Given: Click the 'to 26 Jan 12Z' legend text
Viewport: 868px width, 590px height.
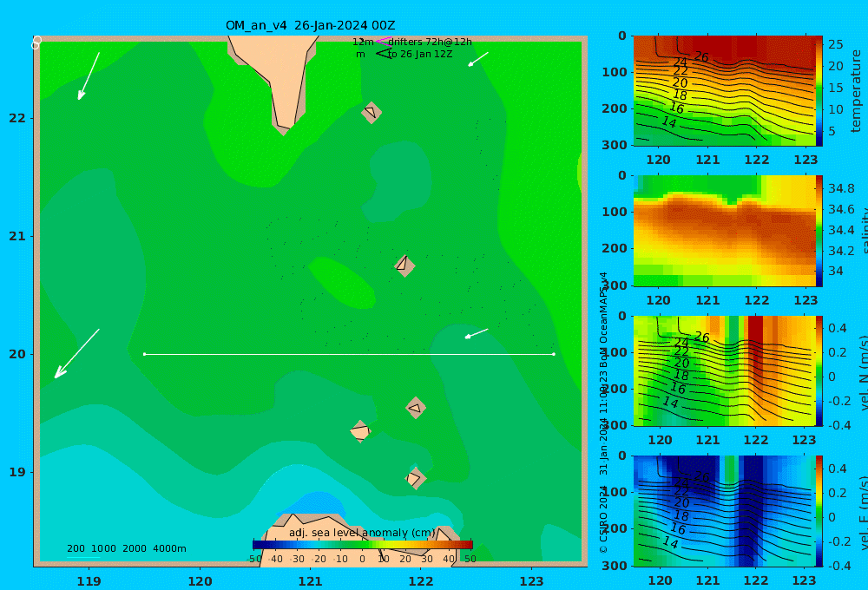Looking at the screenshot, I should [420, 55].
